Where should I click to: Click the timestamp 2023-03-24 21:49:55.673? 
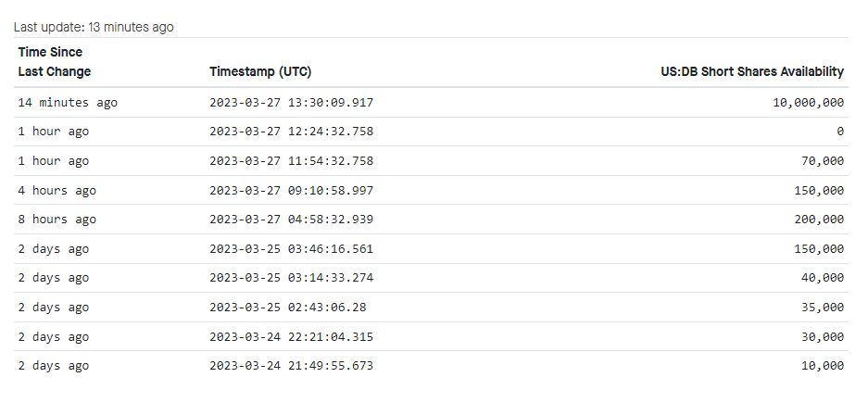(291, 366)
